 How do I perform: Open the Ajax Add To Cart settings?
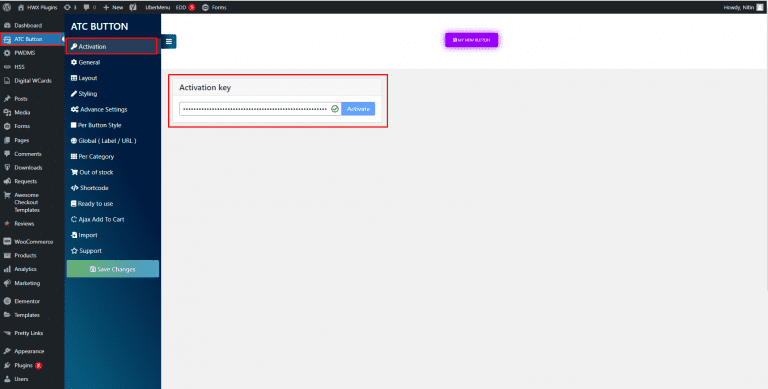(98, 219)
